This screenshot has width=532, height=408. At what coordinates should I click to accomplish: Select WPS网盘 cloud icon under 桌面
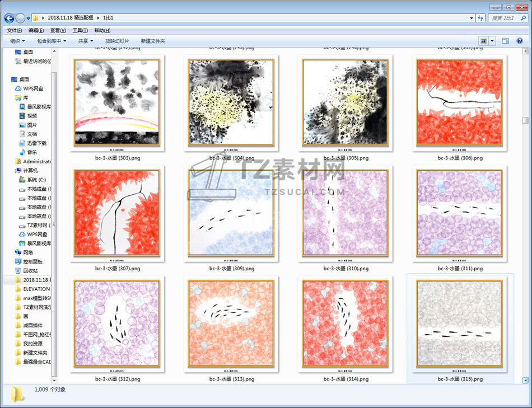(x=32, y=88)
